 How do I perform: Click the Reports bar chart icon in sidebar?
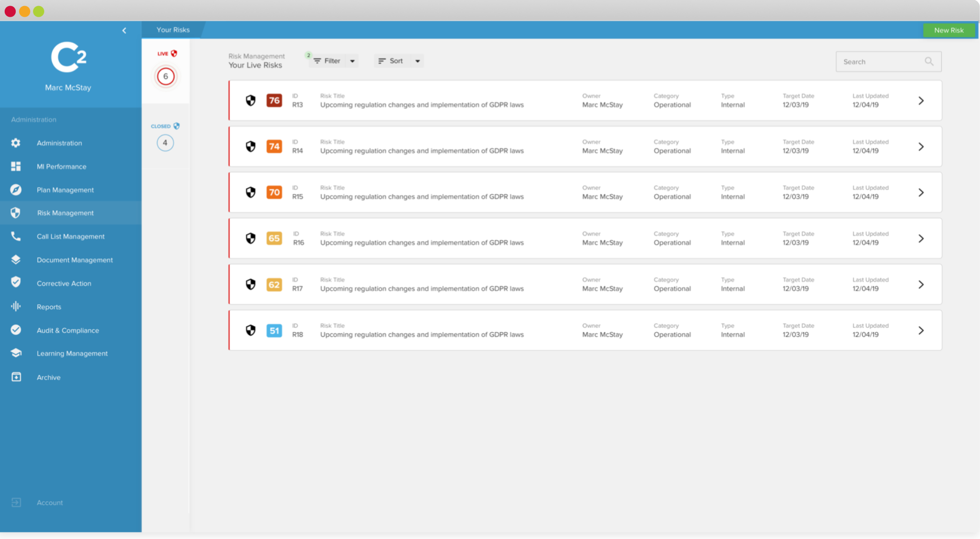click(16, 306)
